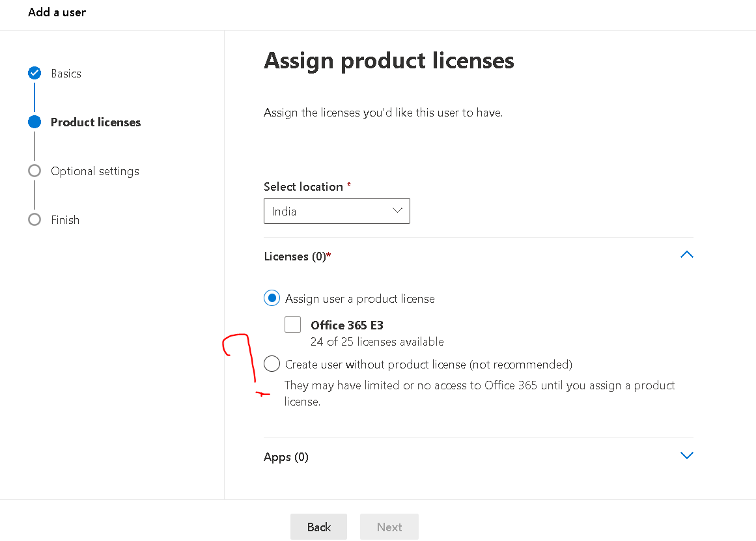Click the Office 365 E3 label
This screenshot has height=541, width=756.
[347, 325]
